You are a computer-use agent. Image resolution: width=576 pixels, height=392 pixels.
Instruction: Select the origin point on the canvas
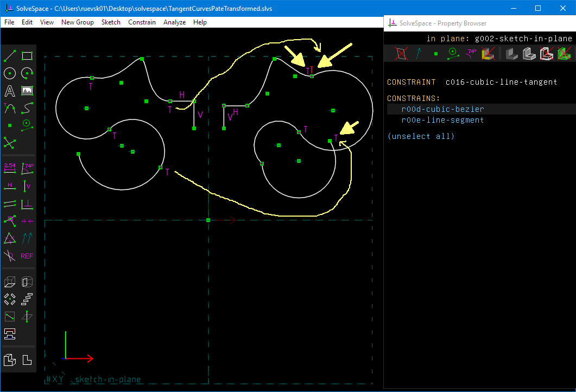point(208,220)
